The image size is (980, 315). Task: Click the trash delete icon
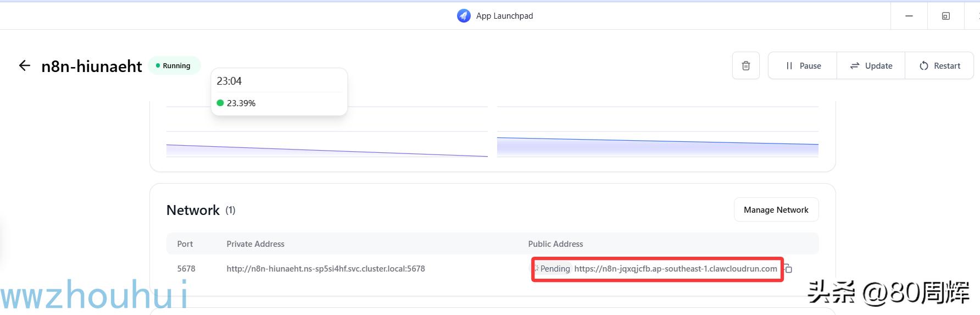click(x=745, y=66)
